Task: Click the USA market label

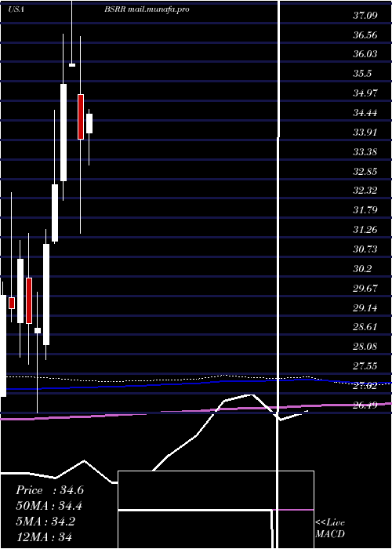Action: [16, 9]
